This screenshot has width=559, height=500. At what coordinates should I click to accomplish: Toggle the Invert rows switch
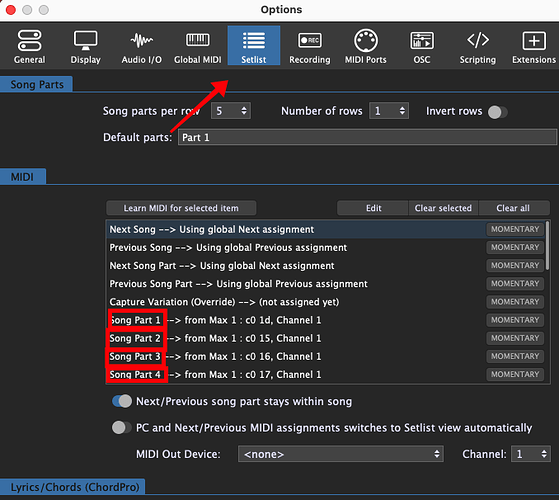pyautogui.click(x=497, y=112)
